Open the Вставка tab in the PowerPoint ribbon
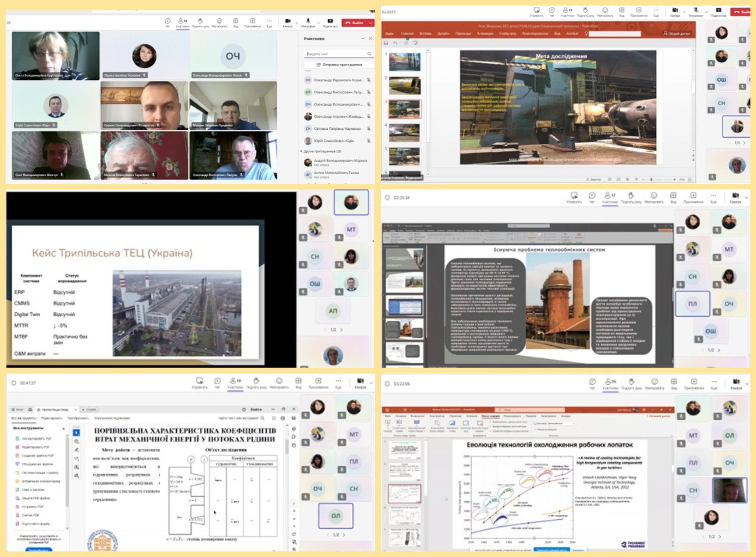This screenshot has height=557, width=756. click(x=425, y=33)
